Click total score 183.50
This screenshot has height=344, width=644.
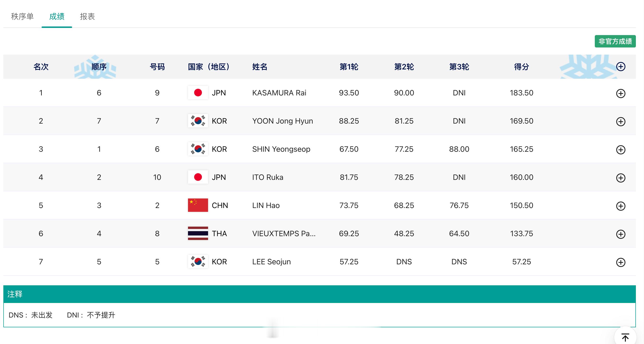pyautogui.click(x=521, y=93)
